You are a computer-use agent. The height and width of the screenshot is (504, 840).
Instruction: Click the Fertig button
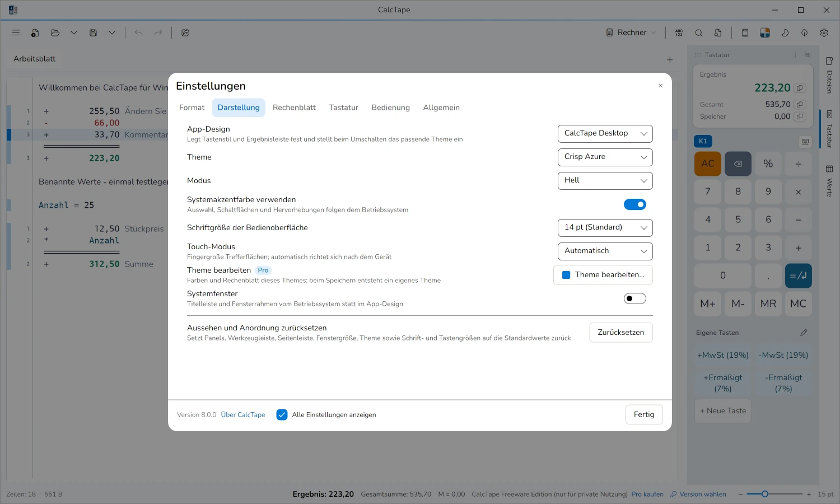pyautogui.click(x=644, y=414)
